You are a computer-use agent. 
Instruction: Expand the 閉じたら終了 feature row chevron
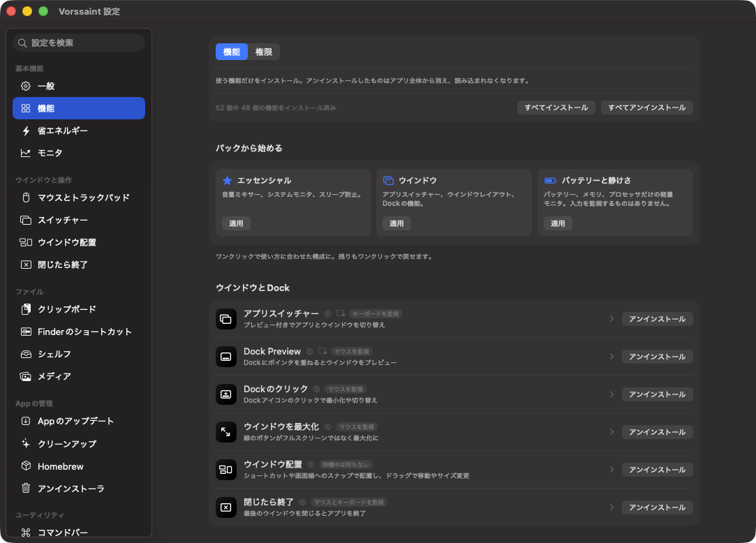click(612, 507)
